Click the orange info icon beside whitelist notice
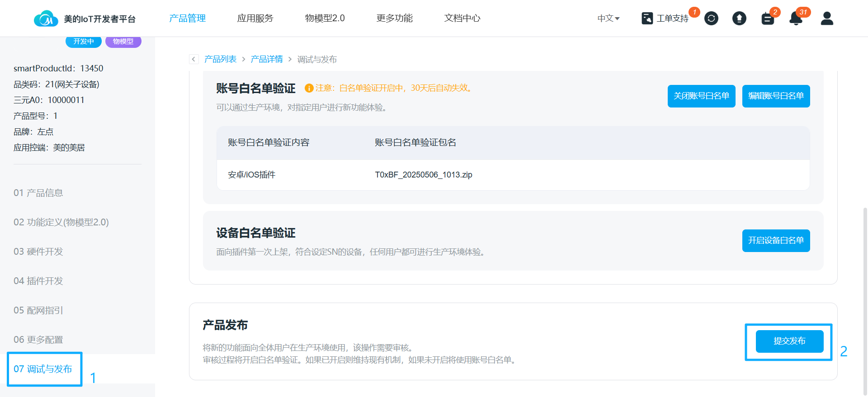Image resolution: width=868 pixels, height=397 pixels. pyautogui.click(x=309, y=88)
